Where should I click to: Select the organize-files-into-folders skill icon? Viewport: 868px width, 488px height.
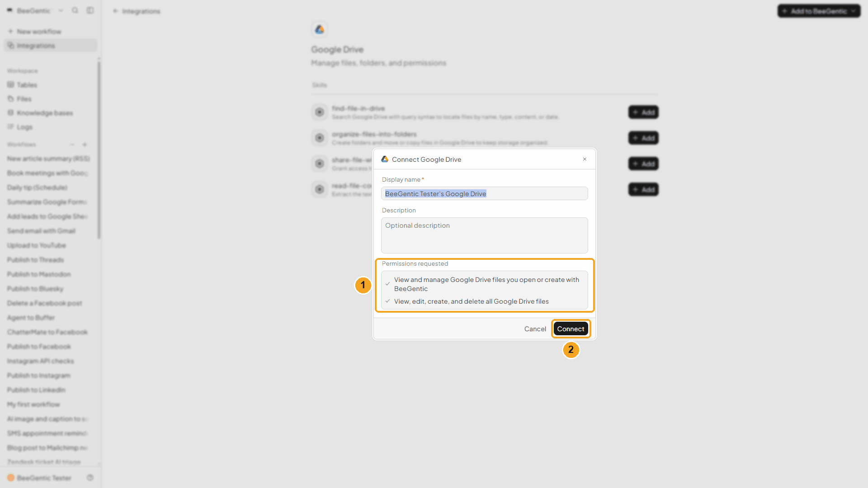click(320, 138)
